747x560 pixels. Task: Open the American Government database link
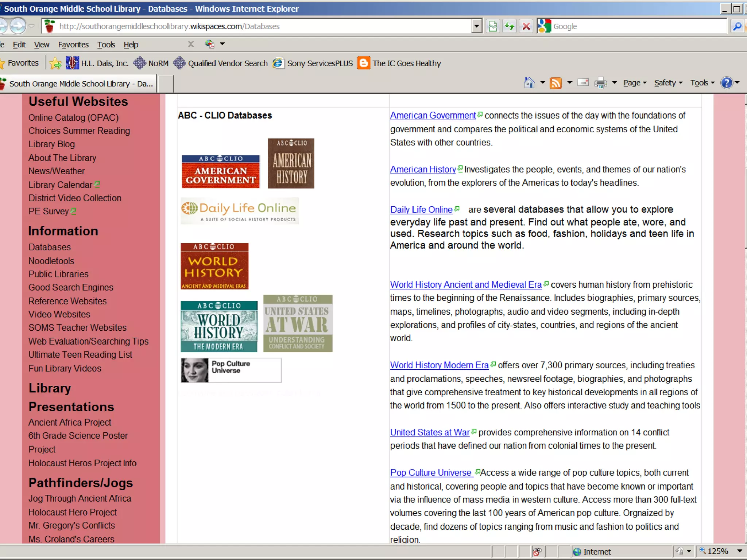coord(433,116)
